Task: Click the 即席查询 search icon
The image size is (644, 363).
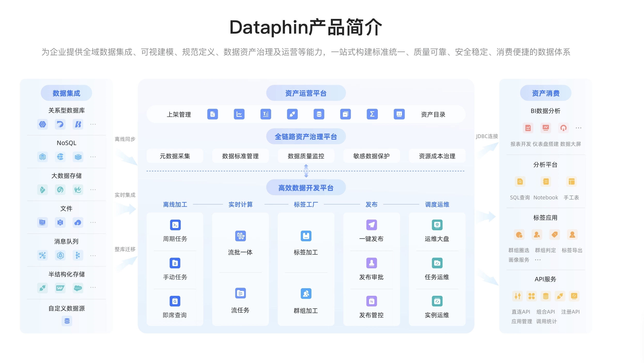Action: pos(175,301)
